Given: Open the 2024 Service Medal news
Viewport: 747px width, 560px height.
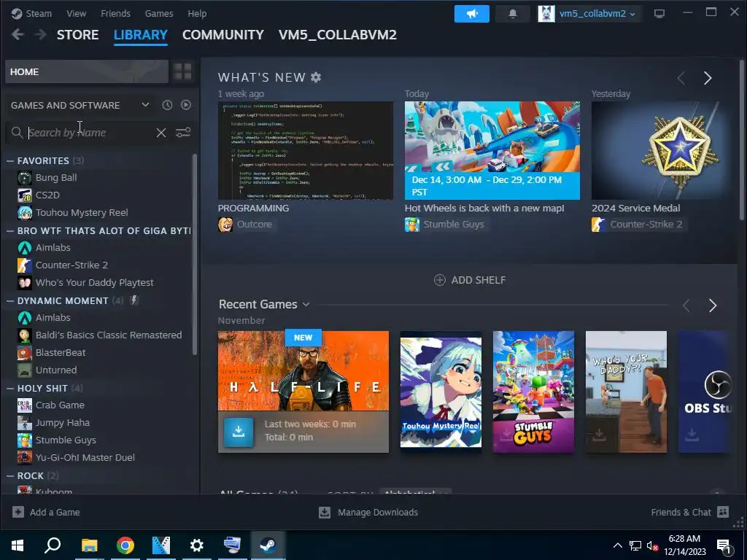Looking at the screenshot, I should pos(662,150).
